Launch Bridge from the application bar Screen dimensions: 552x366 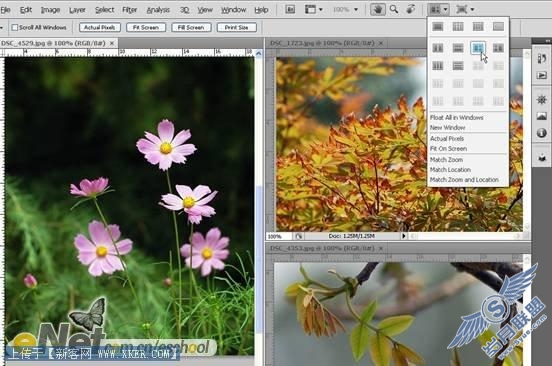click(x=290, y=10)
